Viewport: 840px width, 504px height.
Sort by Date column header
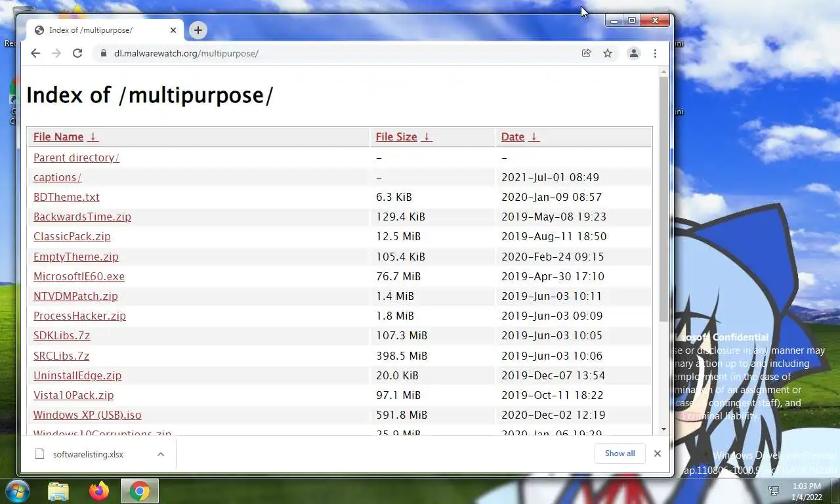(513, 136)
